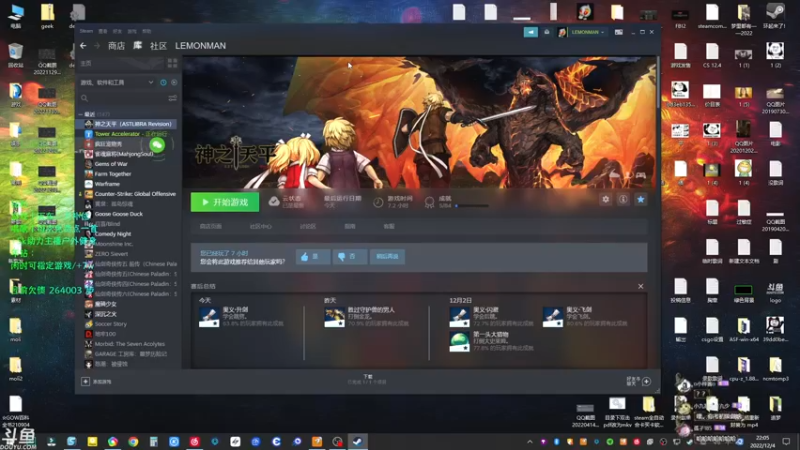Click the play time clock icon

point(378,202)
